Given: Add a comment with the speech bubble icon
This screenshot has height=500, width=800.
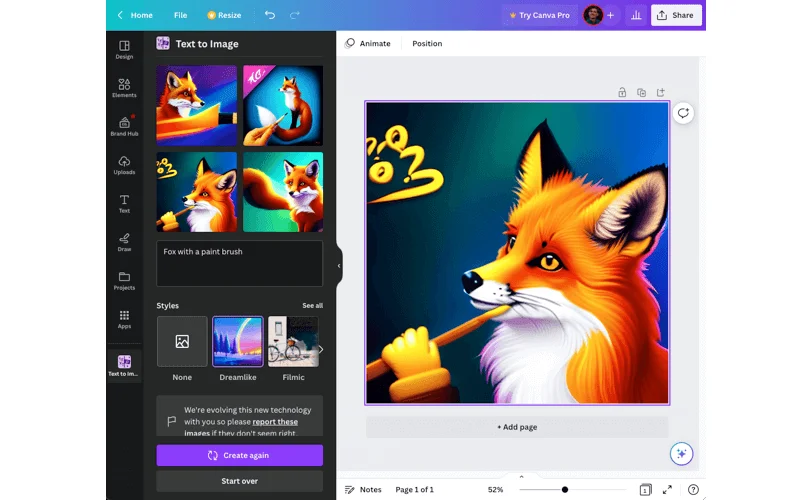Looking at the screenshot, I should pos(683,113).
